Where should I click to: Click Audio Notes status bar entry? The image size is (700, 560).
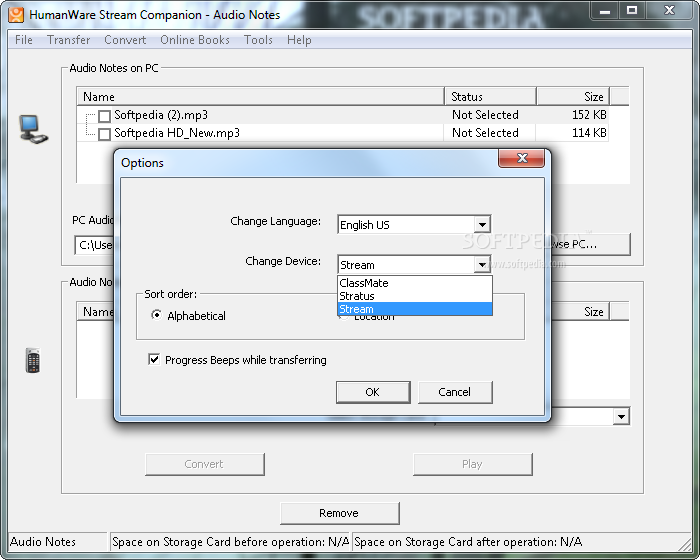[x=57, y=542]
